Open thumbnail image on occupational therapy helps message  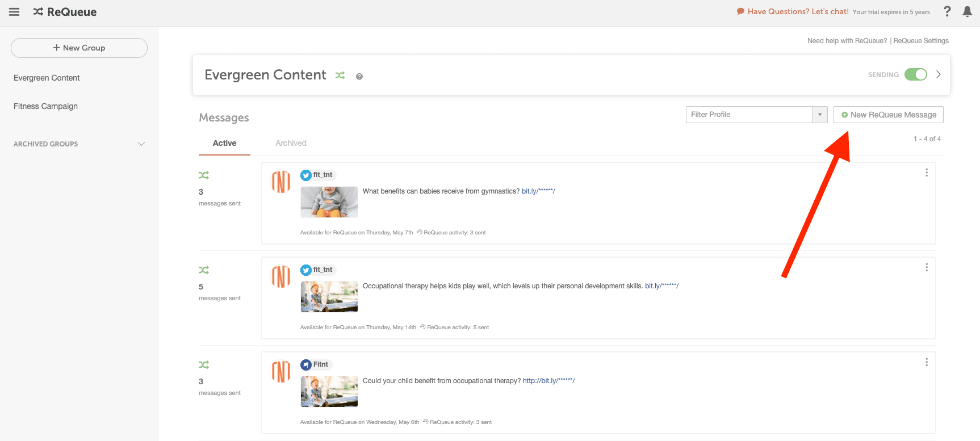[x=329, y=297]
